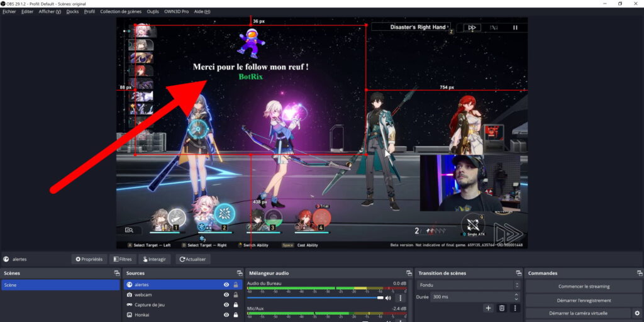The width and height of the screenshot is (644, 322).
Task: Open the Collection de scènes menu
Action: point(121,11)
